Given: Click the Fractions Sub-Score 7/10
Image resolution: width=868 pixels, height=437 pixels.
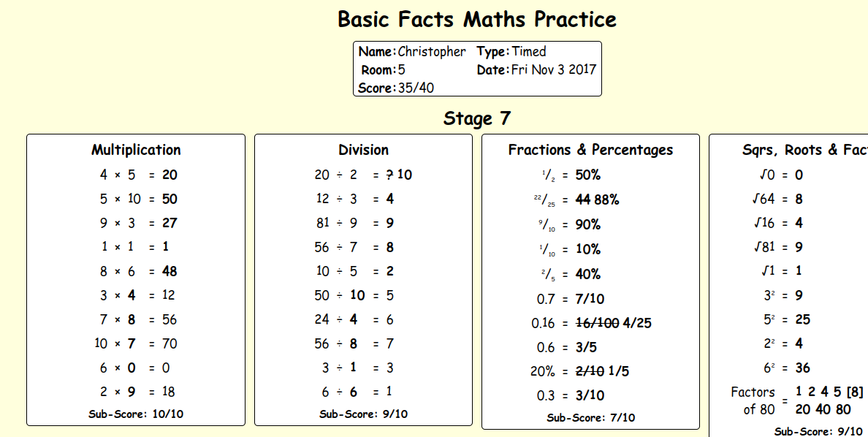Looking at the screenshot, I should 590,417.
